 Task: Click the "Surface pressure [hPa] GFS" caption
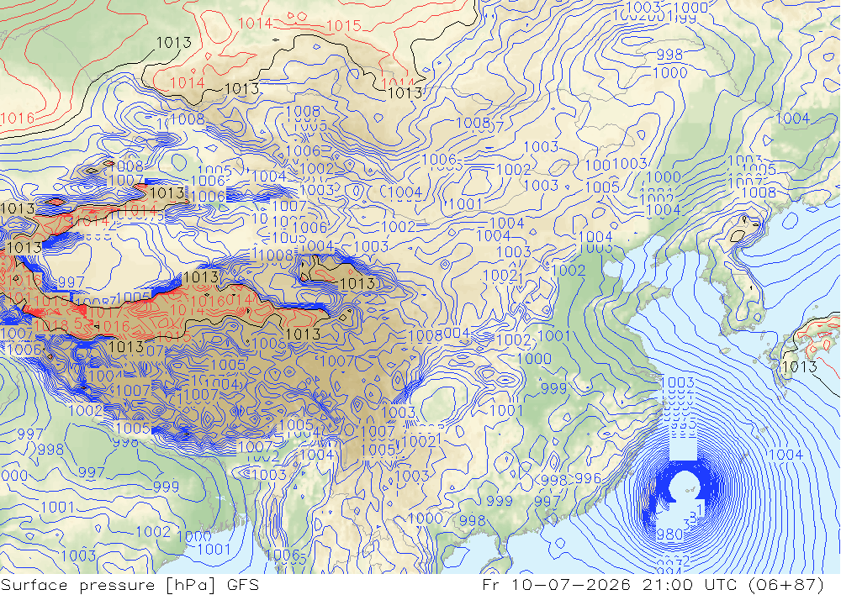click(x=130, y=585)
